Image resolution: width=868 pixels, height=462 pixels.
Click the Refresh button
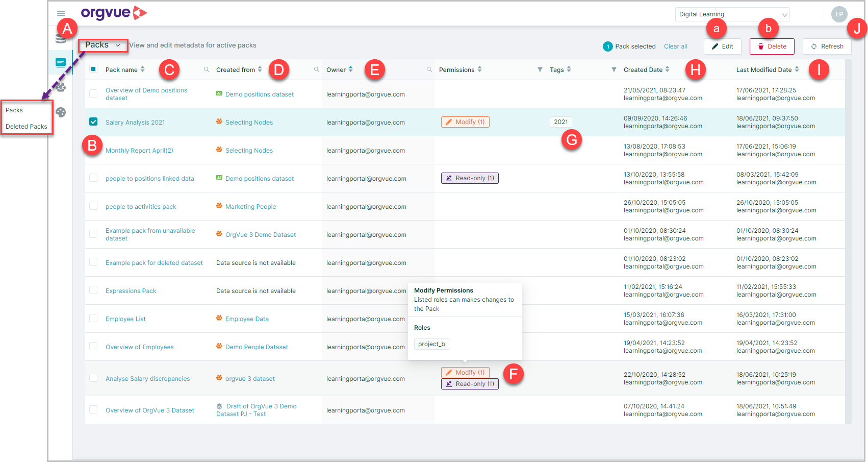tap(827, 46)
